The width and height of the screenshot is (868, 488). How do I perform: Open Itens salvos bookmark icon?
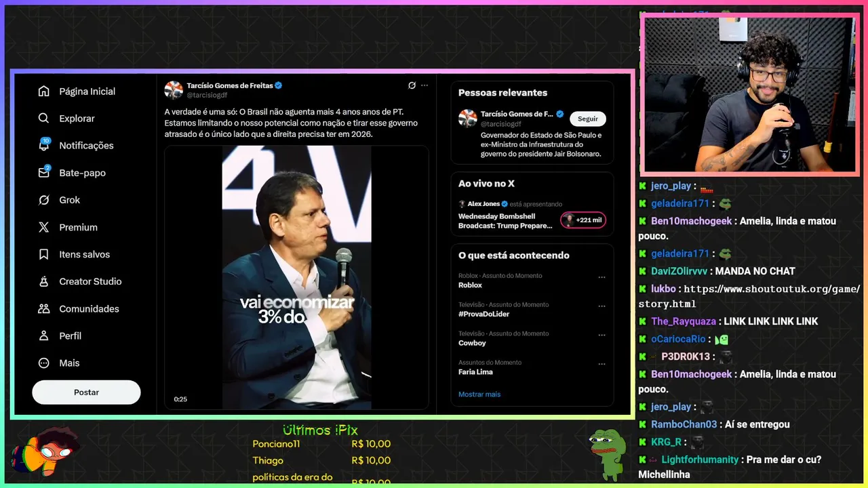tap(44, 254)
